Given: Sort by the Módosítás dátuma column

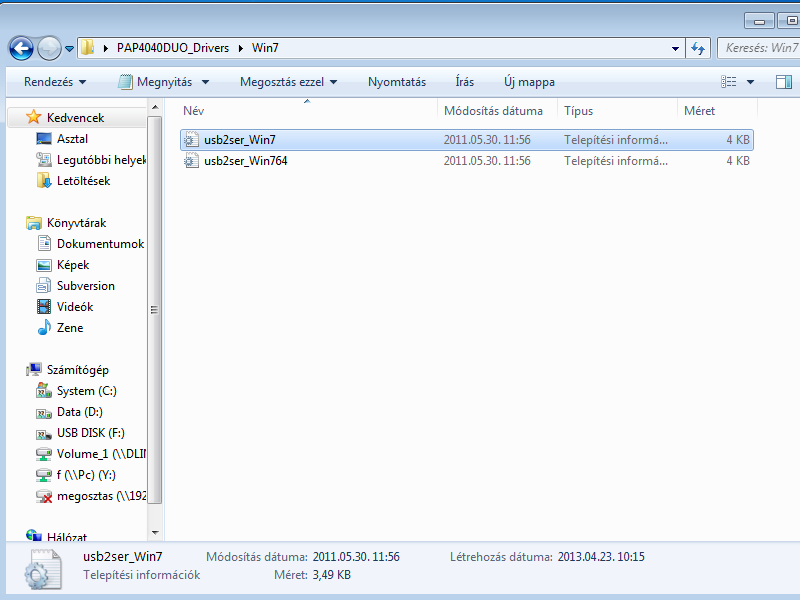Looking at the screenshot, I should pyautogui.click(x=493, y=111).
